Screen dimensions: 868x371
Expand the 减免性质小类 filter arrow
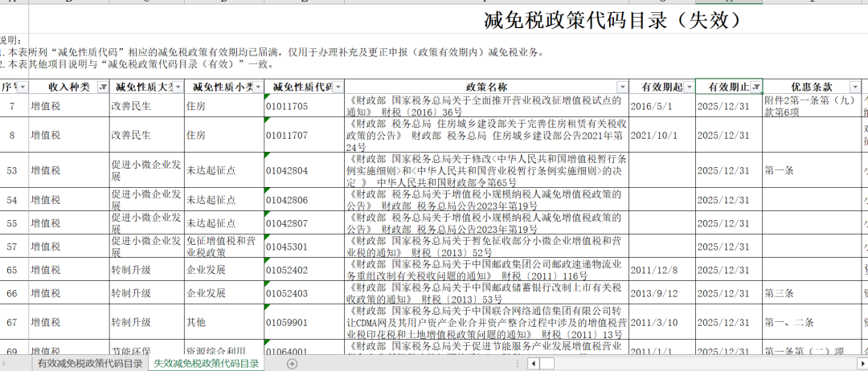pyautogui.click(x=256, y=87)
